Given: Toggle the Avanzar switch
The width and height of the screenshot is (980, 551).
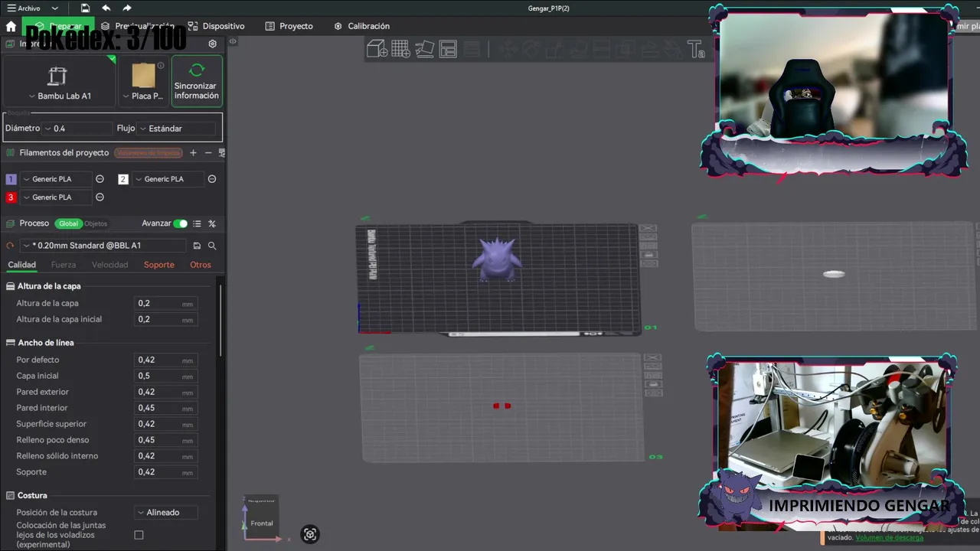Looking at the screenshot, I should click(x=180, y=223).
